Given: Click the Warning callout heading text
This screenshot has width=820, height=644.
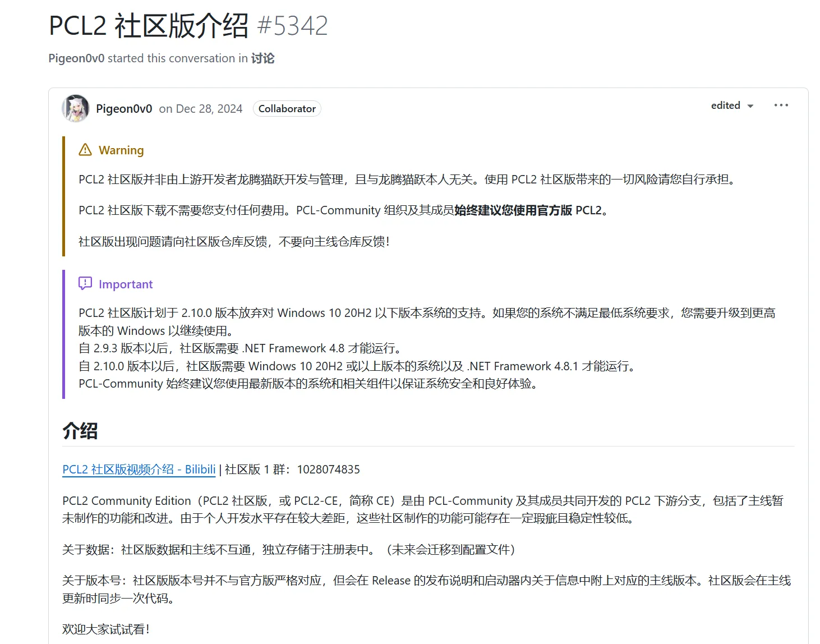Looking at the screenshot, I should (x=121, y=150).
